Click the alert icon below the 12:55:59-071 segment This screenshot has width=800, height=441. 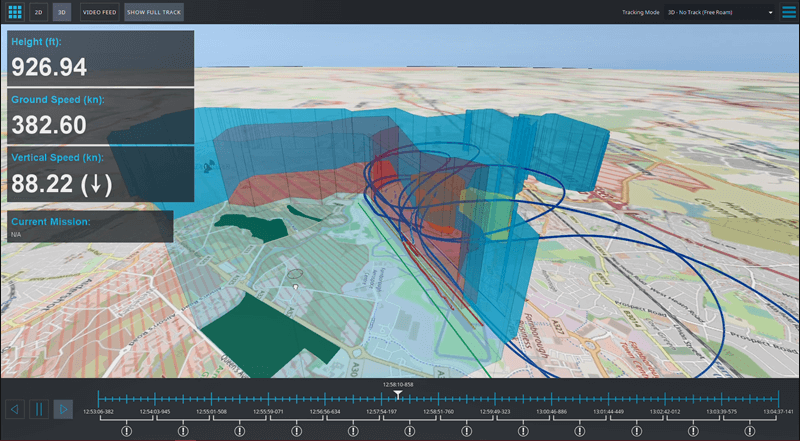coord(296,431)
